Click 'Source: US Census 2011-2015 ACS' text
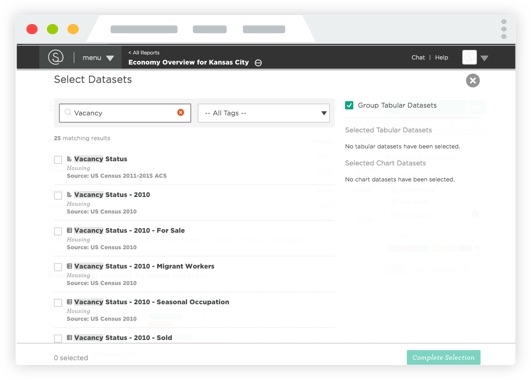Image resolution: width=531 pixels, height=380 pixels. pos(117,176)
